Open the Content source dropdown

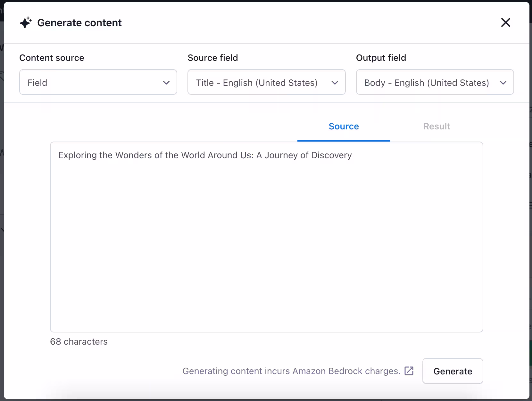[x=98, y=82]
